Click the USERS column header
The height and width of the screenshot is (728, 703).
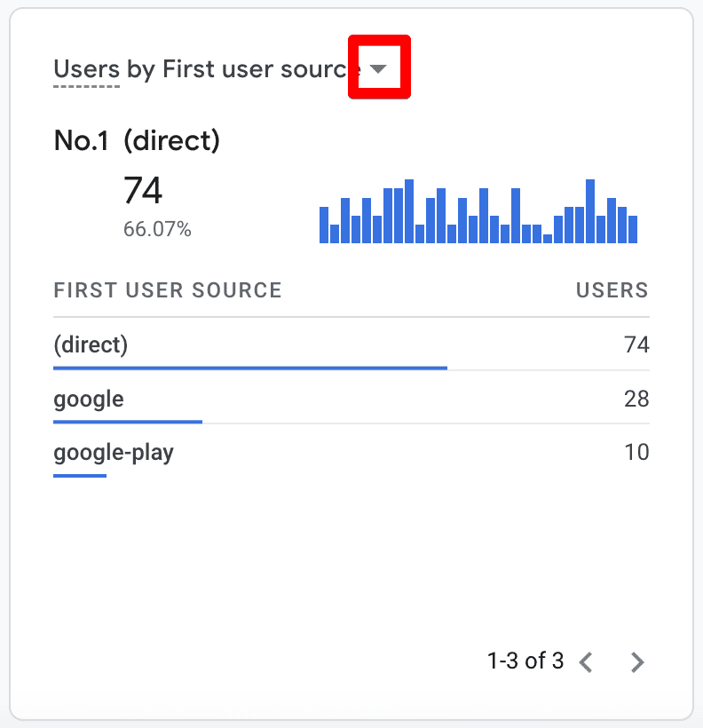(612, 290)
